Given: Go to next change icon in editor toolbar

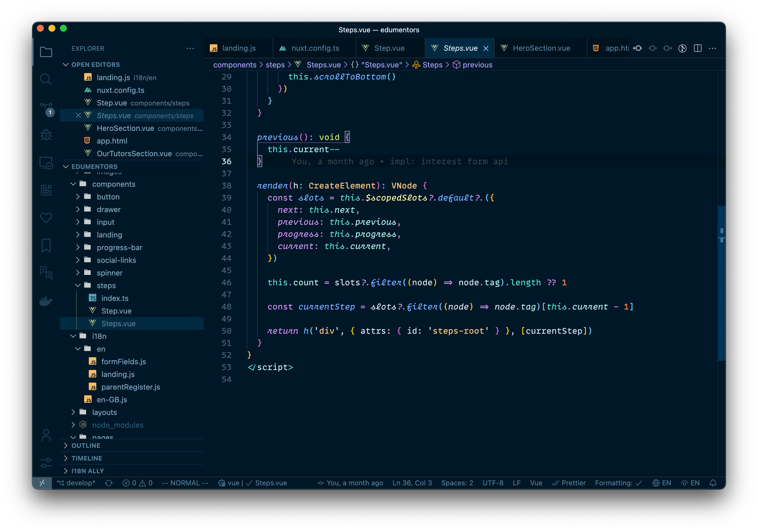Looking at the screenshot, I should coord(668,48).
